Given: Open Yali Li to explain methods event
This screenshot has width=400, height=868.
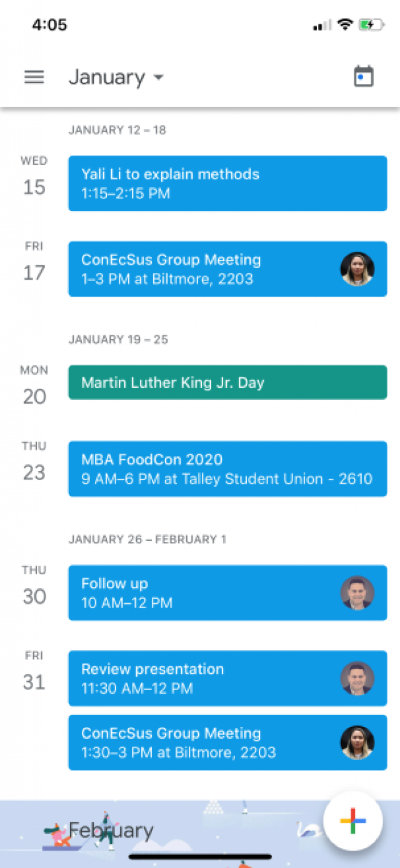Looking at the screenshot, I should coord(227,184).
